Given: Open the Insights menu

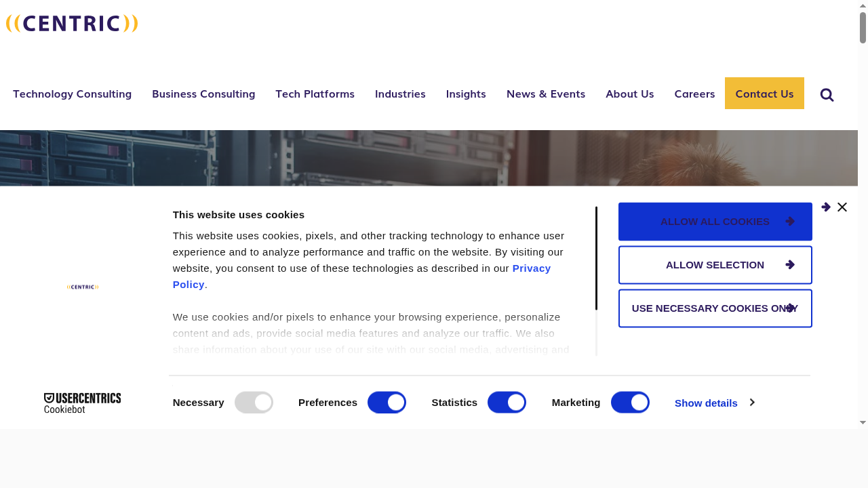Looking at the screenshot, I should [x=466, y=94].
